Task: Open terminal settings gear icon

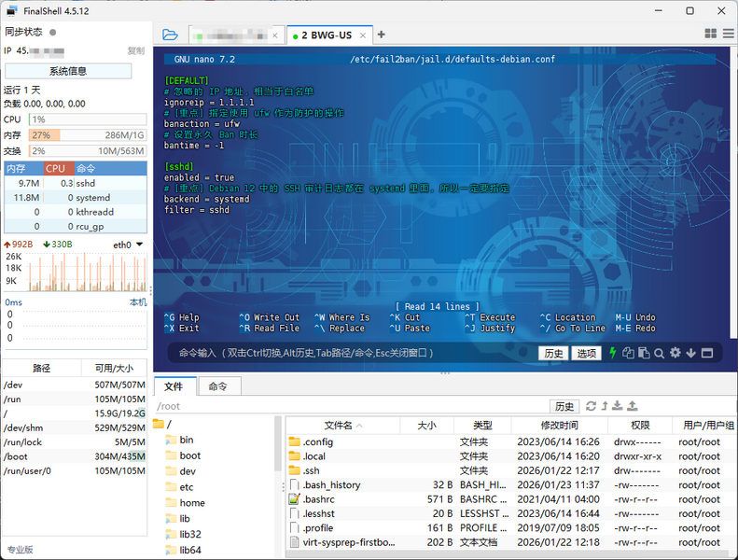Action: tap(675, 353)
